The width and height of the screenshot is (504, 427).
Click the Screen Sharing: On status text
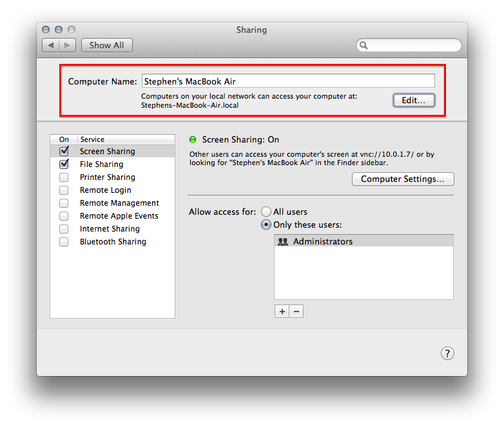pyautogui.click(x=240, y=140)
